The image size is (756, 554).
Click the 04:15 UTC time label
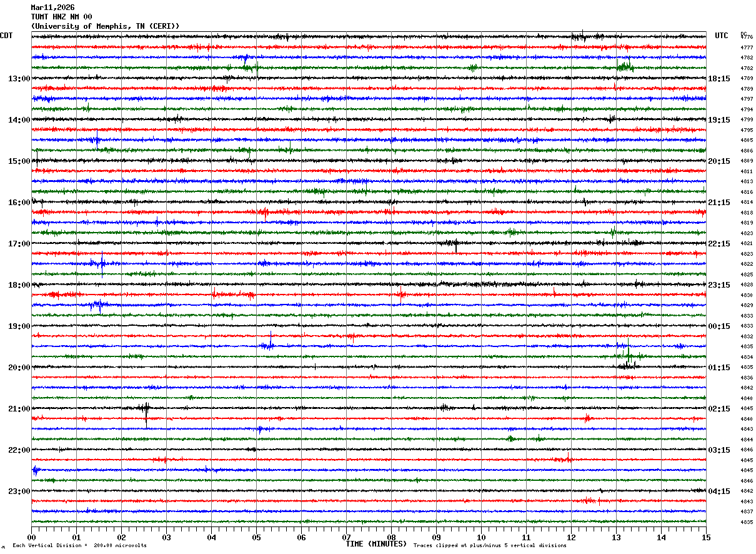coord(719,491)
